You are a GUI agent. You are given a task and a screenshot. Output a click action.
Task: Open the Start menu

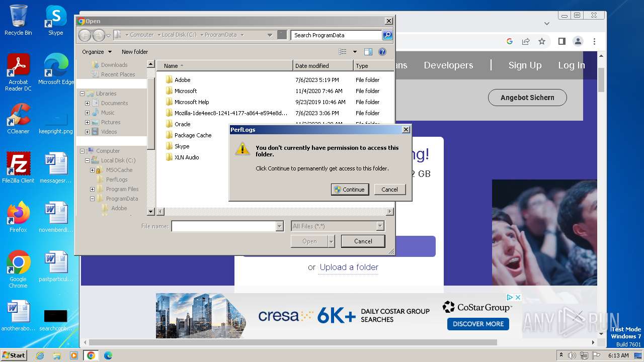(x=14, y=355)
